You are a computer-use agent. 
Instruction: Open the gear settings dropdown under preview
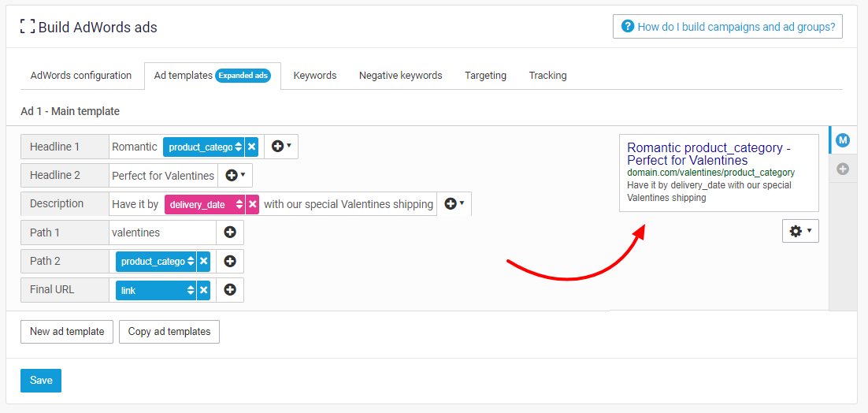799,231
